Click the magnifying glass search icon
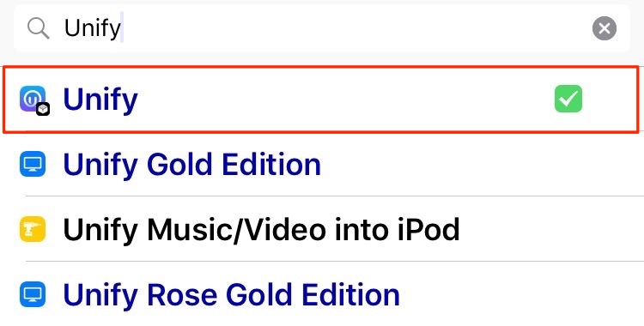Screen dimensions: 644x326 (x=38, y=29)
